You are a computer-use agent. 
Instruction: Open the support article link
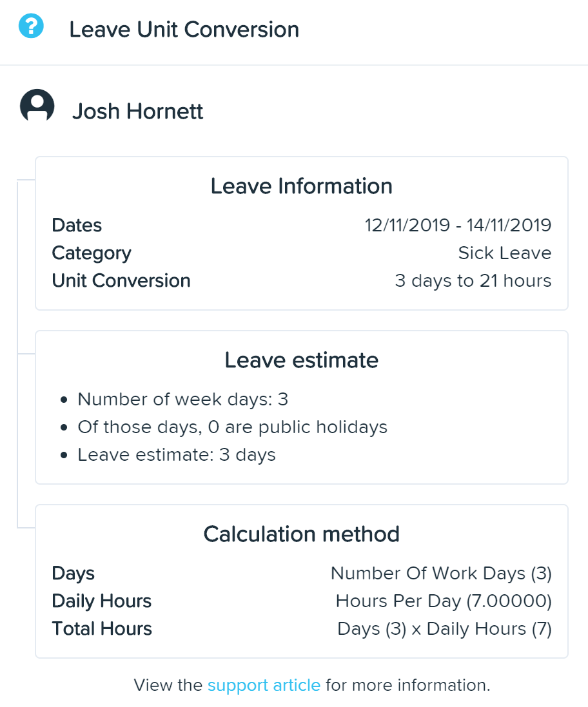[264, 685]
